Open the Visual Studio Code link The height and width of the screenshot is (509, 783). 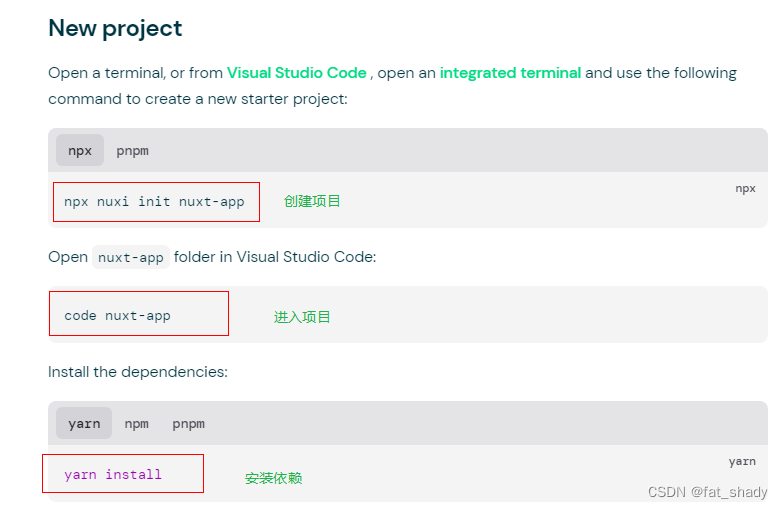point(296,73)
